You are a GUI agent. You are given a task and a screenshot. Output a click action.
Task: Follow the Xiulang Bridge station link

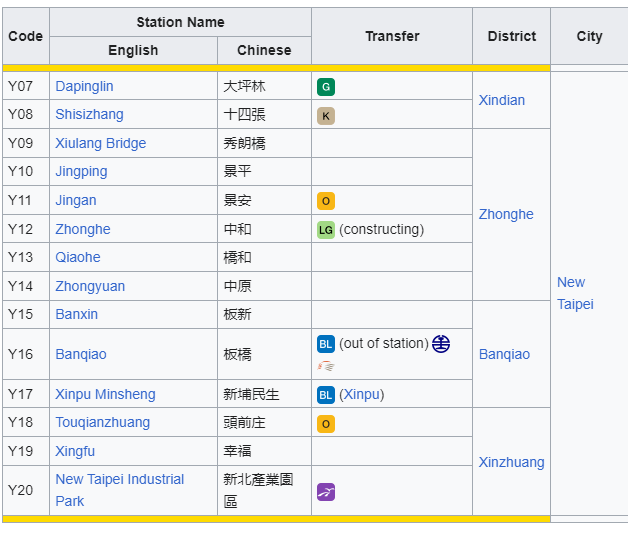[100, 143]
